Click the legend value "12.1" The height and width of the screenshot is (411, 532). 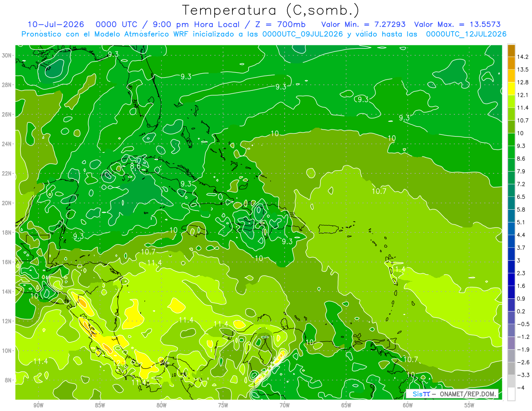pos(523,95)
